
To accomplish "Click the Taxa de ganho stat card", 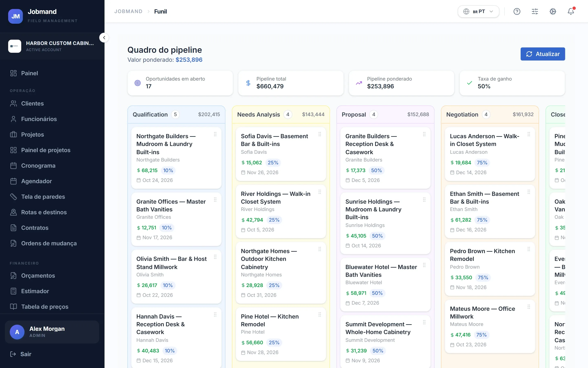I will [512, 83].
